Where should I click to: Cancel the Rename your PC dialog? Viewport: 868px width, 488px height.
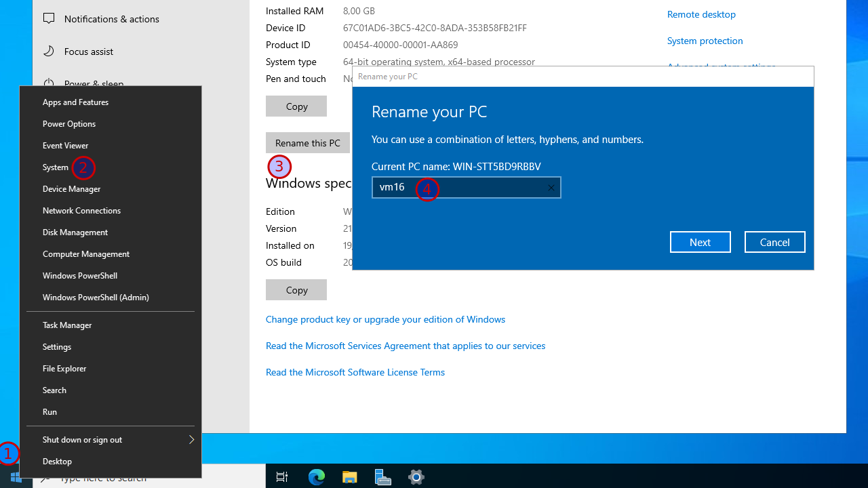pyautogui.click(x=775, y=242)
